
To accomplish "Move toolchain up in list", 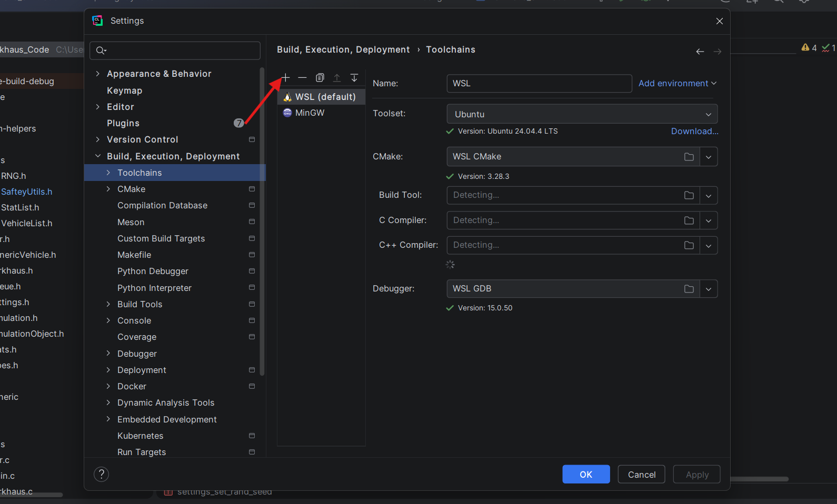I will click(337, 78).
